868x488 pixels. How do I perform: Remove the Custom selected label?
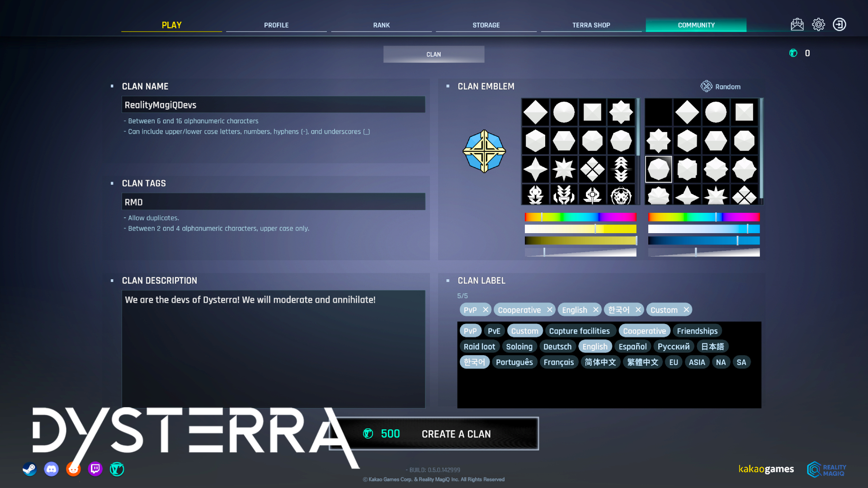point(686,310)
